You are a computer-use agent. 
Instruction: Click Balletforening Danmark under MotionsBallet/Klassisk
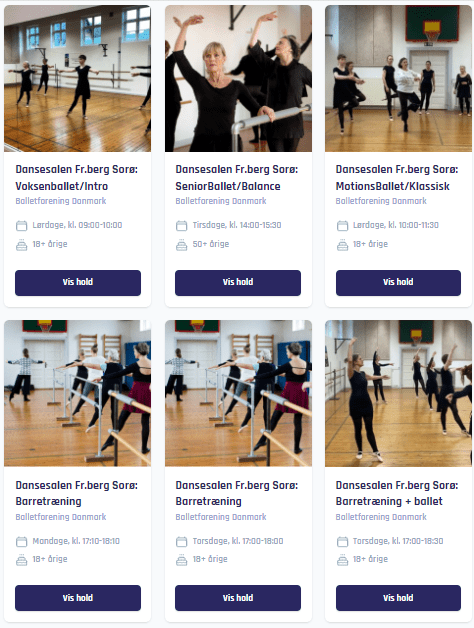pyautogui.click(x=381, y=201)
